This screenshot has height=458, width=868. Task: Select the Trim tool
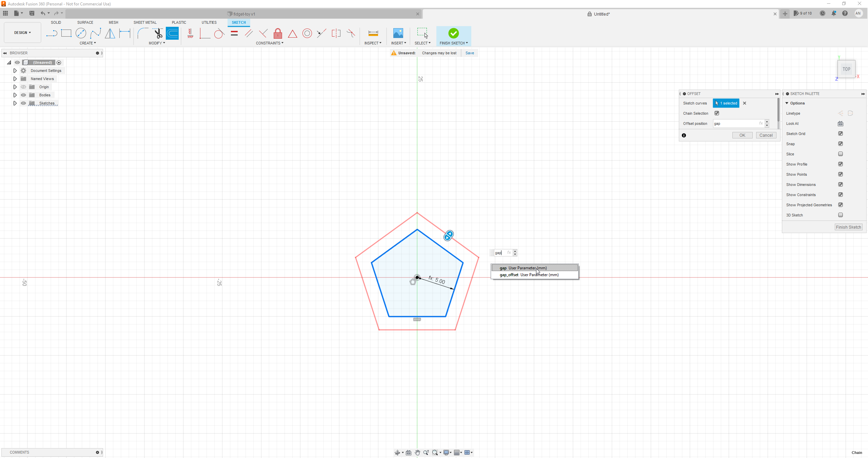(x=158, y=33)
